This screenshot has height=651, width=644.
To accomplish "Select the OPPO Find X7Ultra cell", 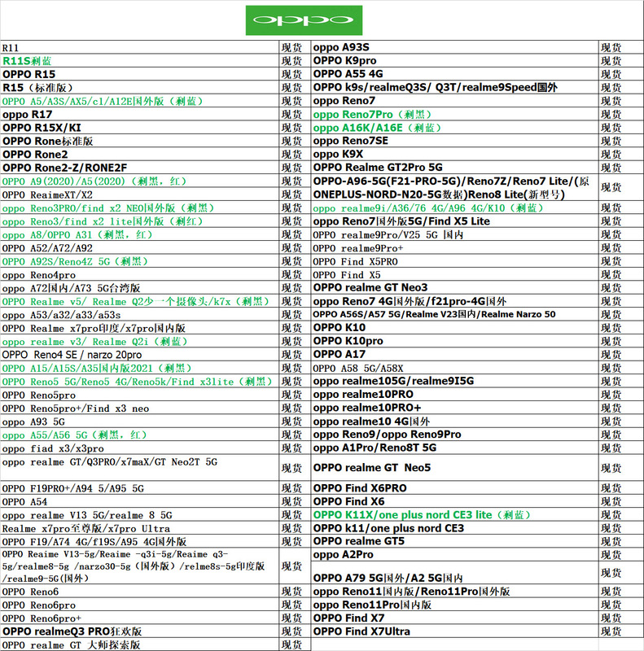I will [454, 631].
